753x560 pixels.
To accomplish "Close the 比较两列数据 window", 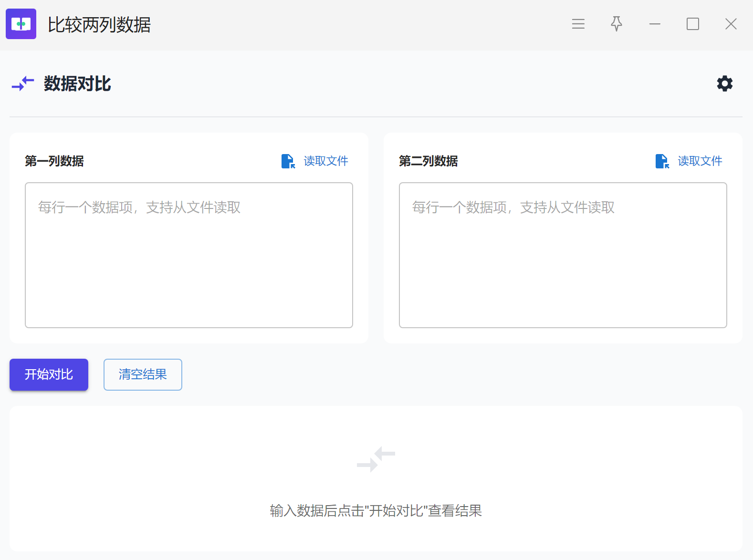I will (731, 24).
